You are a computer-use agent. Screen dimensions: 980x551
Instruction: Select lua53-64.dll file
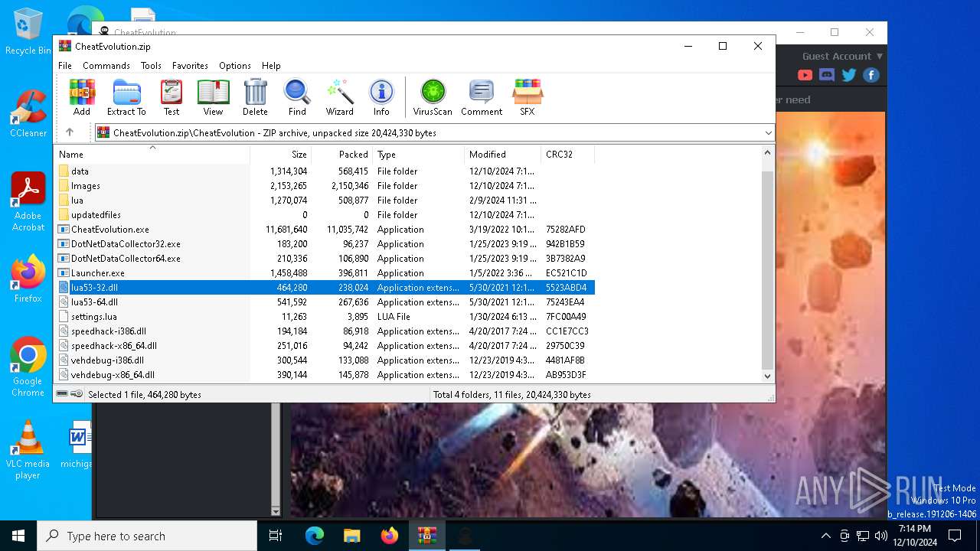tap(325, 302)
